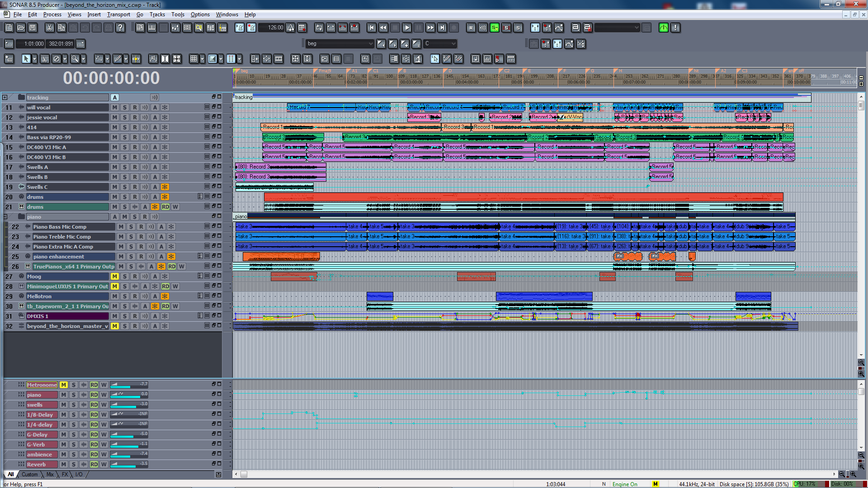
Task: Open the Console mixer view icon
Action: pos(175,28)
